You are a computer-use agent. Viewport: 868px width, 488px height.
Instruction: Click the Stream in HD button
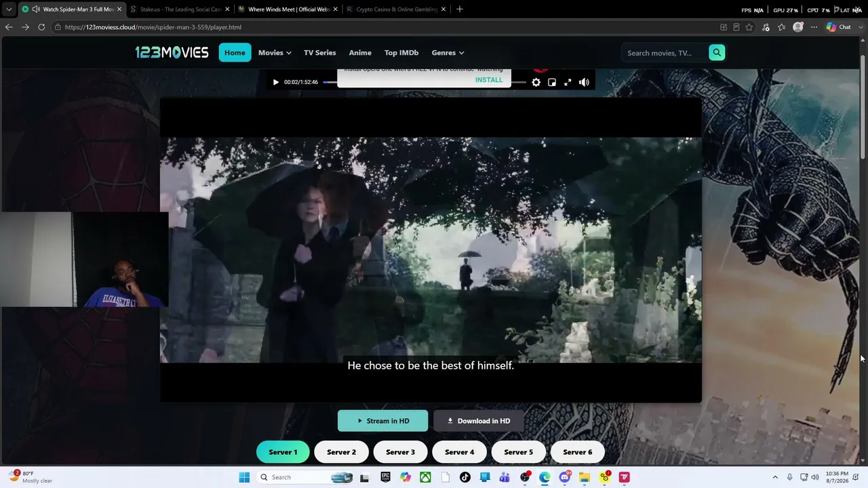(383, 421)
